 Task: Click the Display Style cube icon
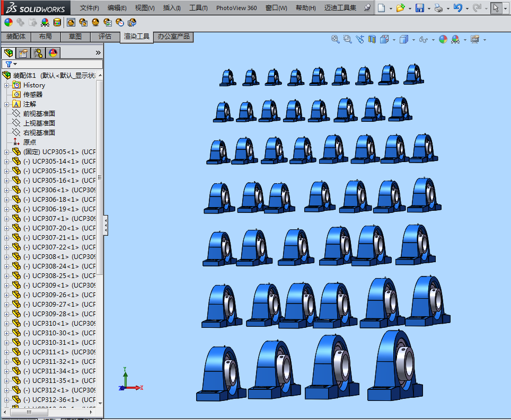pyautogui.click(x=404, y=39)
